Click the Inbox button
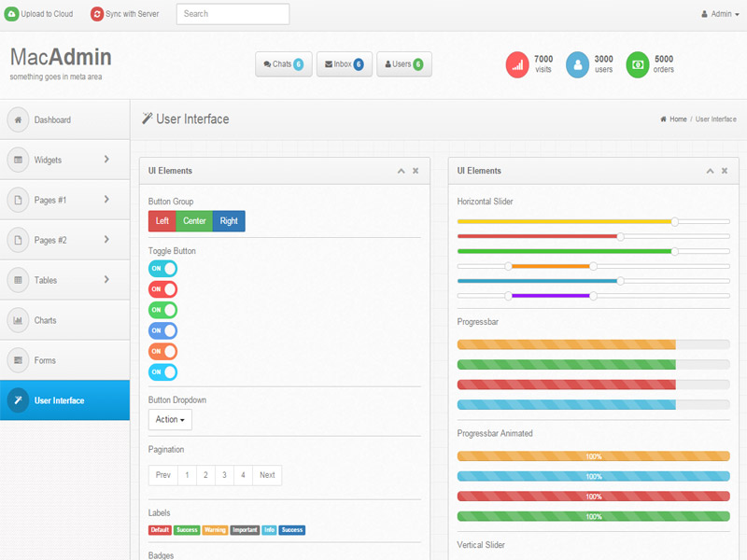The image size is (747, 560). (345, 64)
